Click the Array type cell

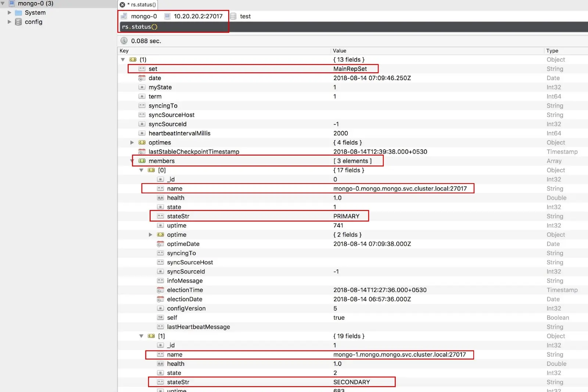pos(554,161)
